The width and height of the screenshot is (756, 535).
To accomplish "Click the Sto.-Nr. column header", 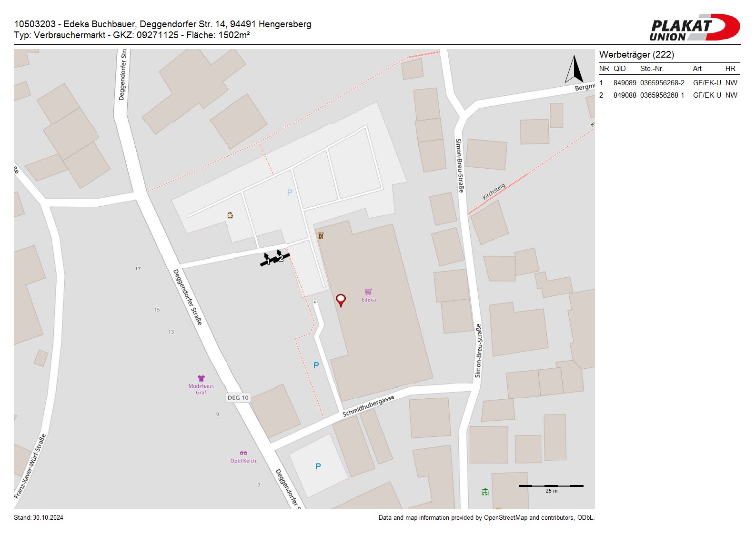I will tap(652, 69).
